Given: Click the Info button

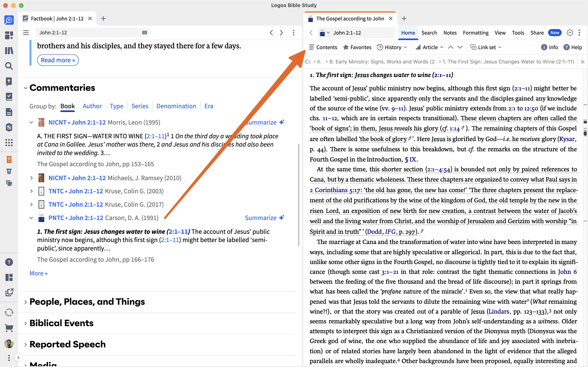Looking at the screenshot, I should click(x=549, y=47).
